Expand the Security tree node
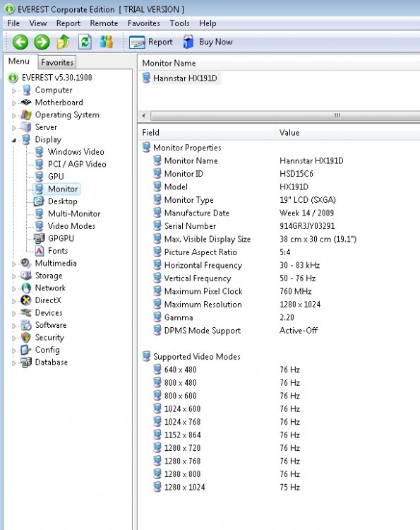 pos(14,338)
